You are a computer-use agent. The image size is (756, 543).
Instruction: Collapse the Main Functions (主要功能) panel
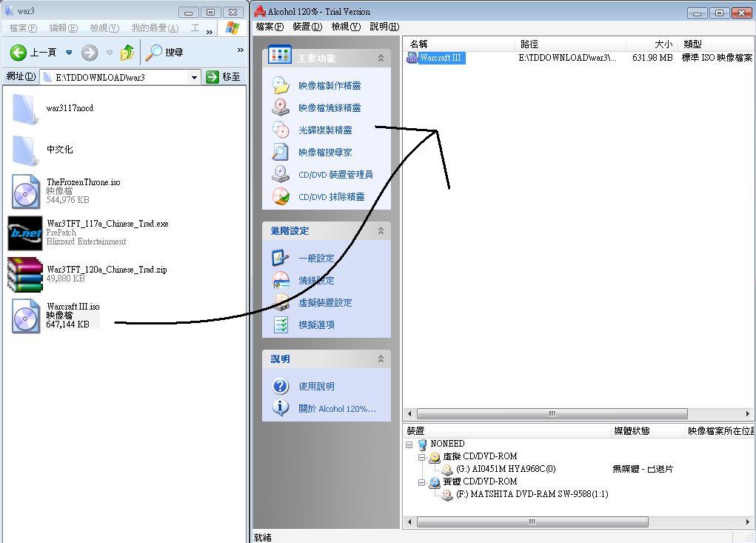[381, 59]
